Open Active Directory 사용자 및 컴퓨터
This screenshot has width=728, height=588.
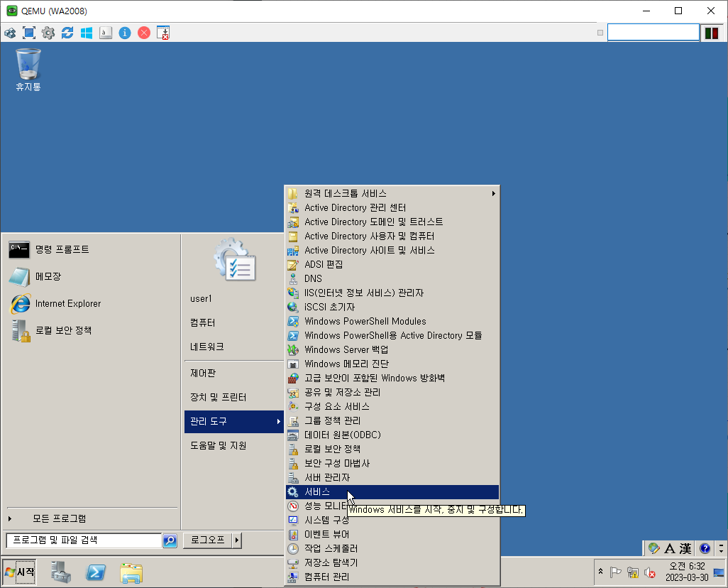point(392,236)
